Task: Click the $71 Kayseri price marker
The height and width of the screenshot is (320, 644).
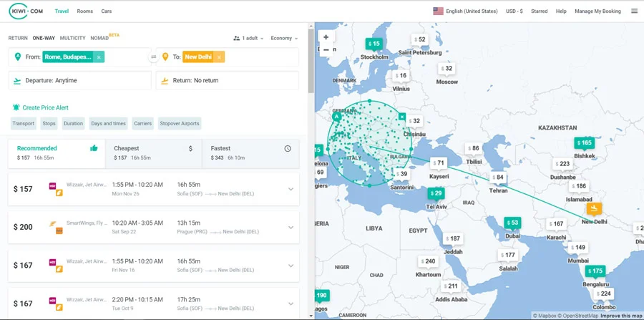Action: point(438,163)
